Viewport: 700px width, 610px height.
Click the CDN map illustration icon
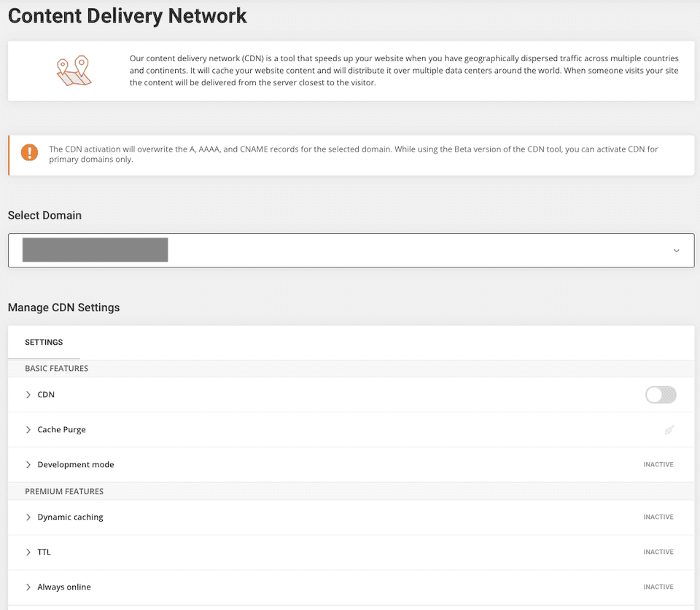pos(73,70)
